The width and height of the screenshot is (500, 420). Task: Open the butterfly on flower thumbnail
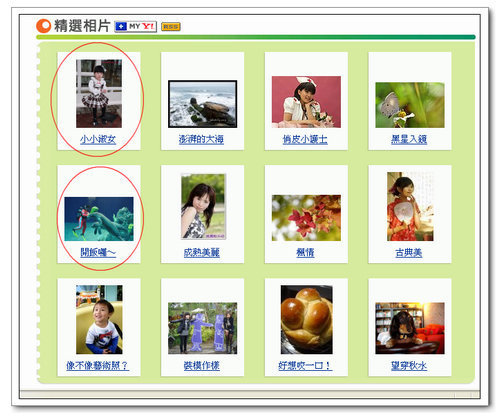pos(410,105)
